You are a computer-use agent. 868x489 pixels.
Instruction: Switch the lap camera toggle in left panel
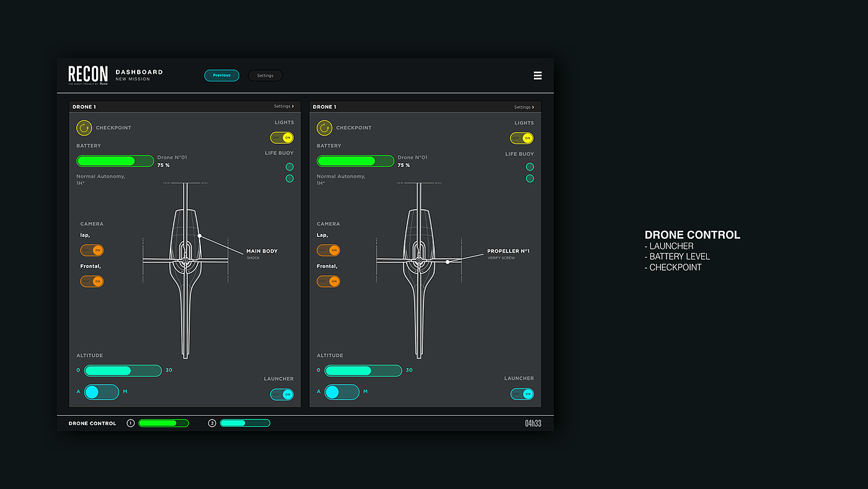pos(92,251)
